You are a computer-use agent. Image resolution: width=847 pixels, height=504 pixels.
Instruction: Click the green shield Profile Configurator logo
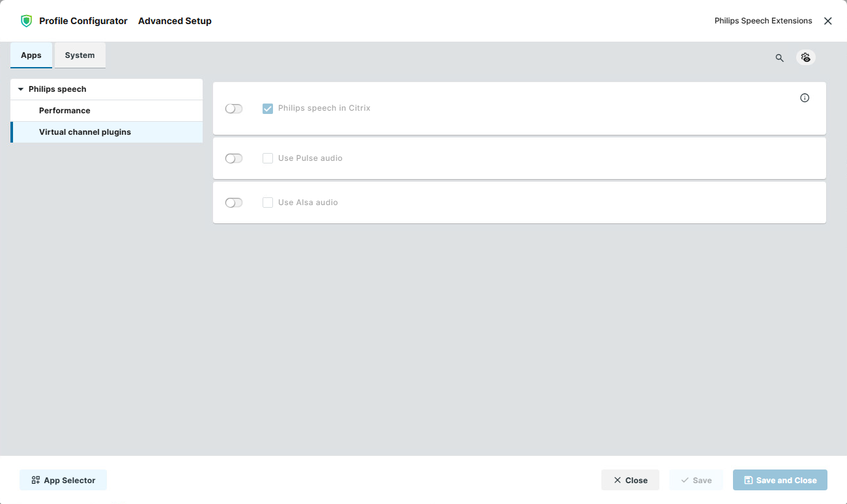[26, 21]
